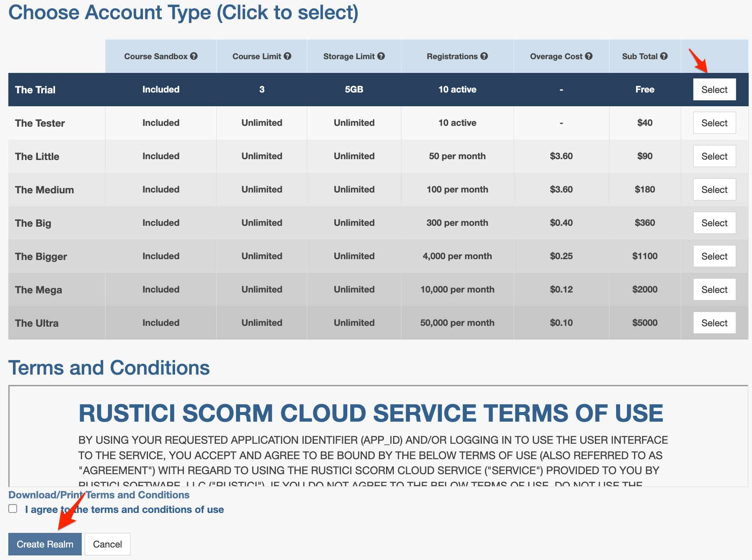This screenshot has height=560, width=752.
Task: Click the $0.40 overage cost
Action: [x=561, y=223]
